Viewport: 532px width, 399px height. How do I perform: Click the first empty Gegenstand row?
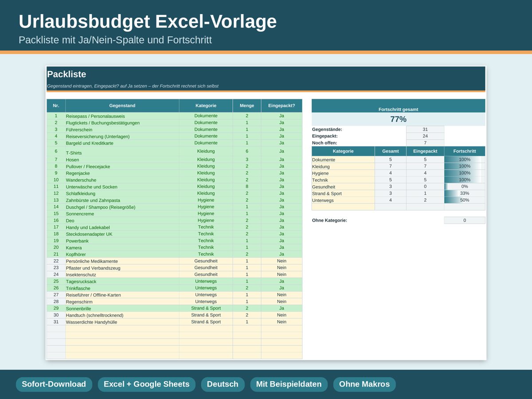122,329
